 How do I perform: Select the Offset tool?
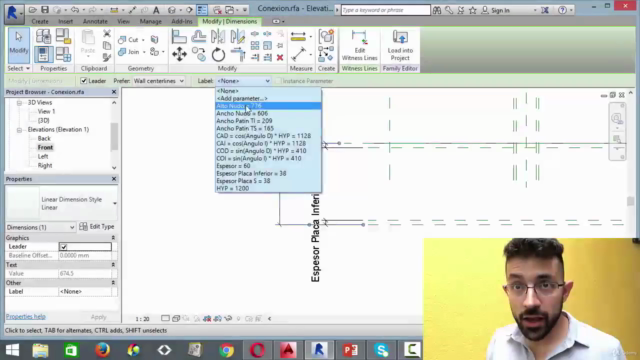click(199, 37)
